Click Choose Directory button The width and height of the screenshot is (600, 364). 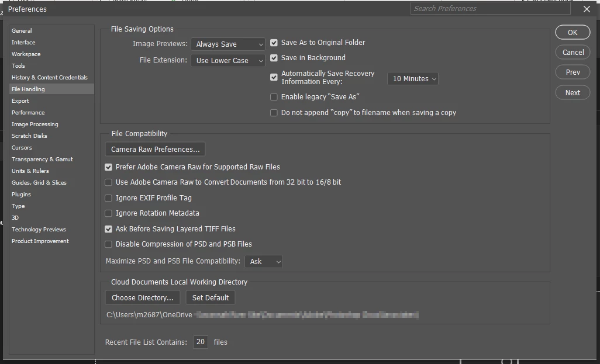pyautogui.click(x=142, y=297)
